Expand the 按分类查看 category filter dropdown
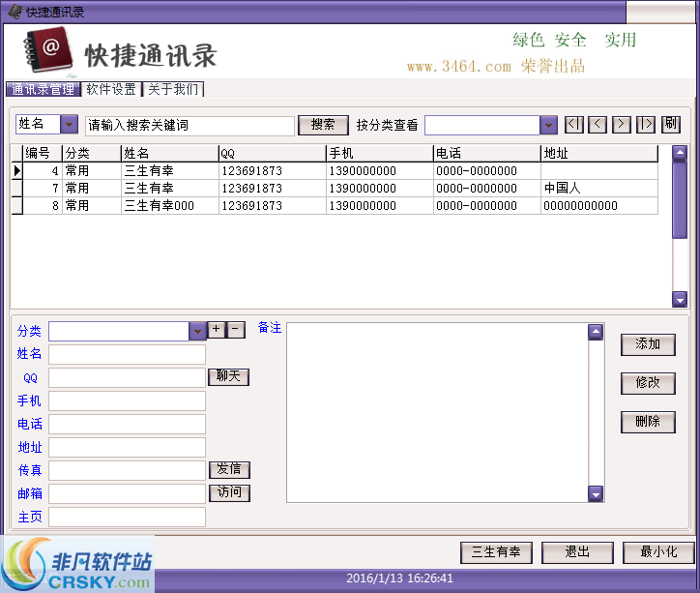This screenshot has width=700, height=593. coord(548,126)
